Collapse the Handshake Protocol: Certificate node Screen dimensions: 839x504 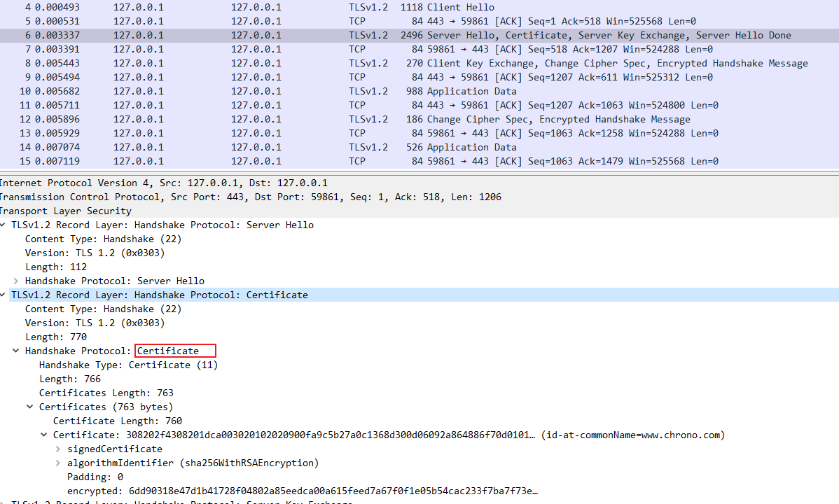(x=16, y=351)
